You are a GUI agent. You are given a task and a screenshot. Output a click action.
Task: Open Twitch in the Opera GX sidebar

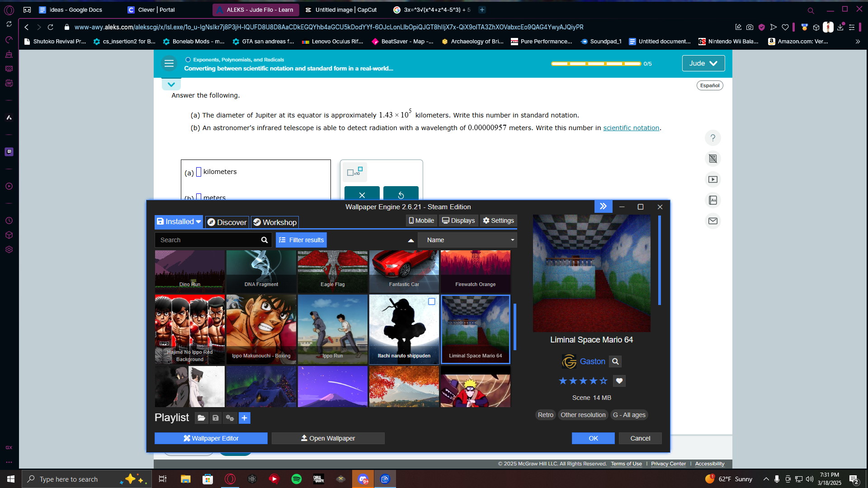point(9,152)
